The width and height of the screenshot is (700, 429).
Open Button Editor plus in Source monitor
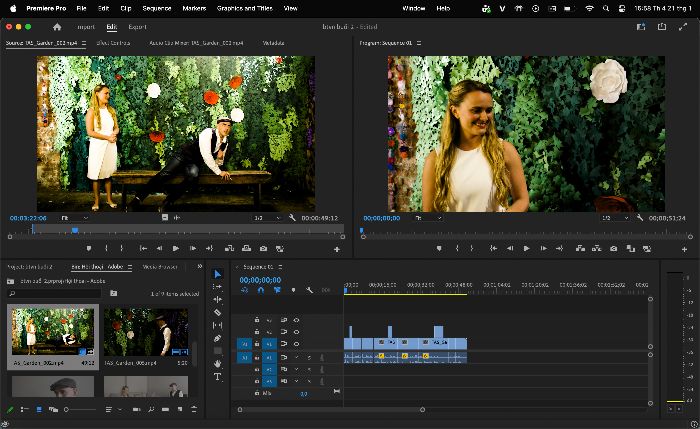click(x=337, y=250)
